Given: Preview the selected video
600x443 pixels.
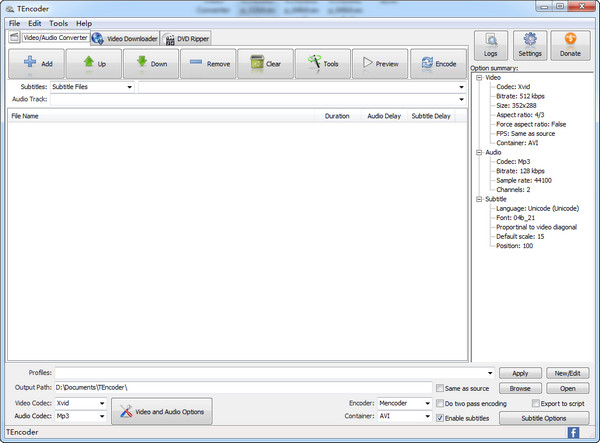Looking at the screenshot, I should tap(379, 63).
